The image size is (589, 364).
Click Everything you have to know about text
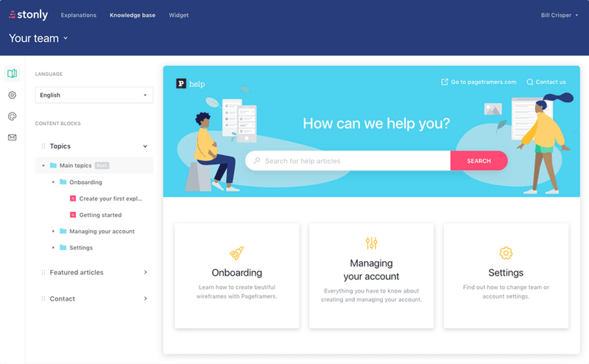tap(372, 295)
